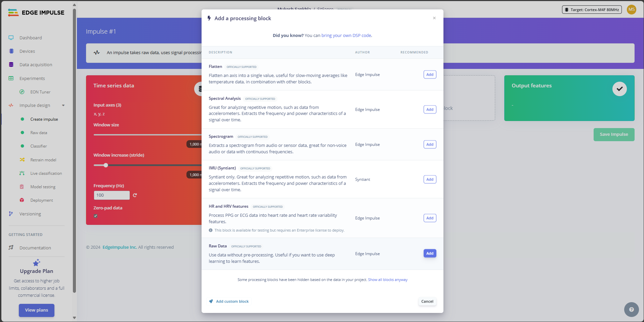
Task: Click the Recommended column header
Action: tap(414, 52)
